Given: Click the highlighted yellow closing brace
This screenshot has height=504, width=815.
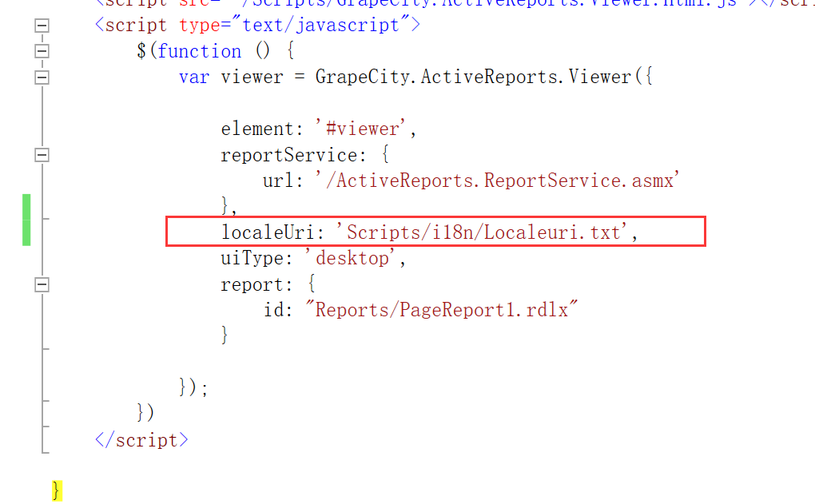Looking at the screenshot, I should click(57, 490).
